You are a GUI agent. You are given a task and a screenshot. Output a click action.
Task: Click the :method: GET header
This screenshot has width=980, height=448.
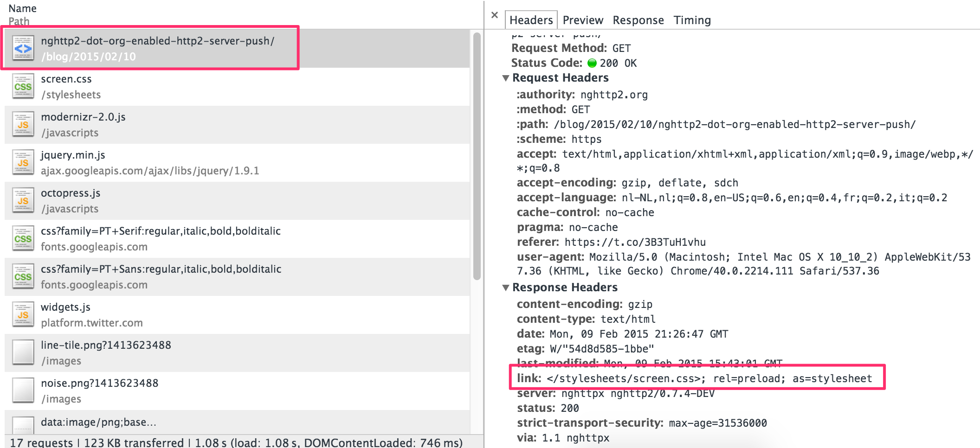[553, 109]
